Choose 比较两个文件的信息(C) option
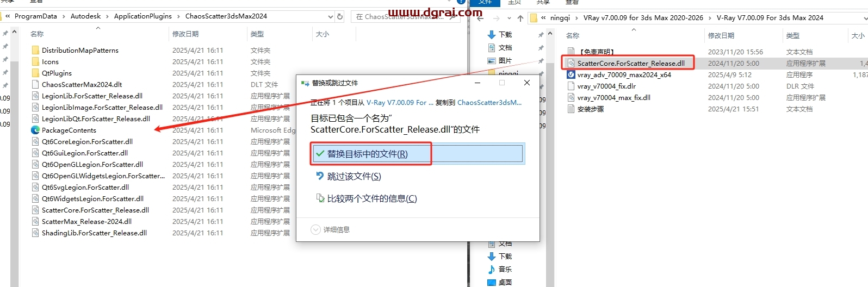The image size is (868, 287). [x=371, y=198]
